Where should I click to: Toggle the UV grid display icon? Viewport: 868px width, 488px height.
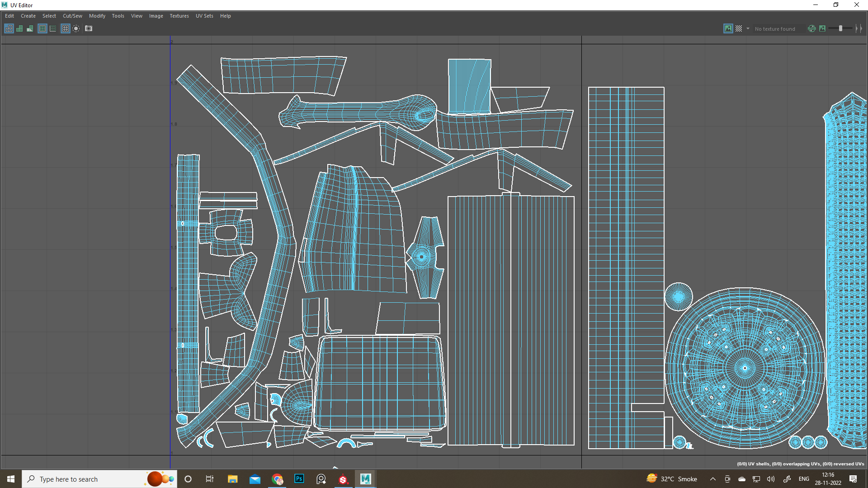pos(66,28)
